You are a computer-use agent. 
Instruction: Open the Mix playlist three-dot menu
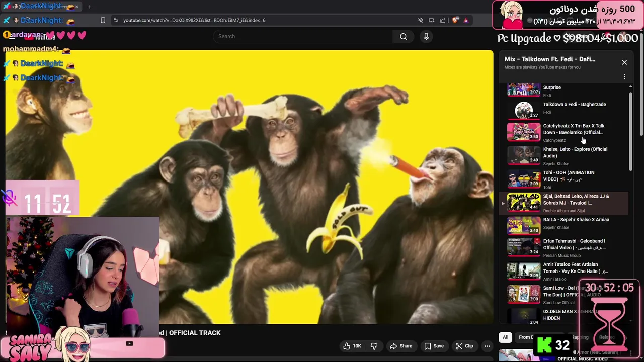point(624,77)
